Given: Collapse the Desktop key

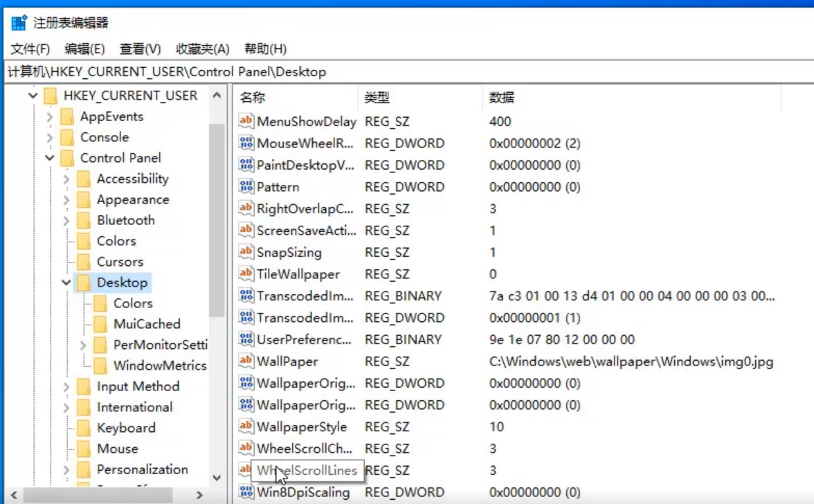Looking at the screenshot, I should pyautogui.click(x=66, y=282).
